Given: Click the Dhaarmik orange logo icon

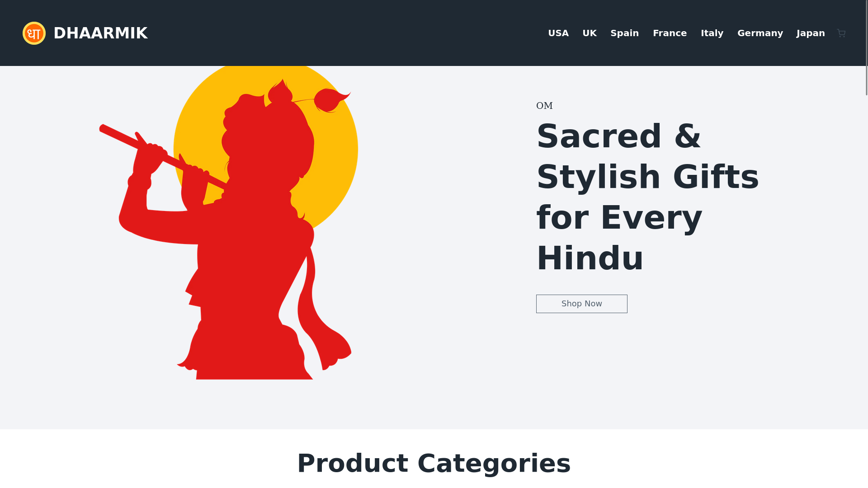Looking at the screenshot, I should [34, 33].
